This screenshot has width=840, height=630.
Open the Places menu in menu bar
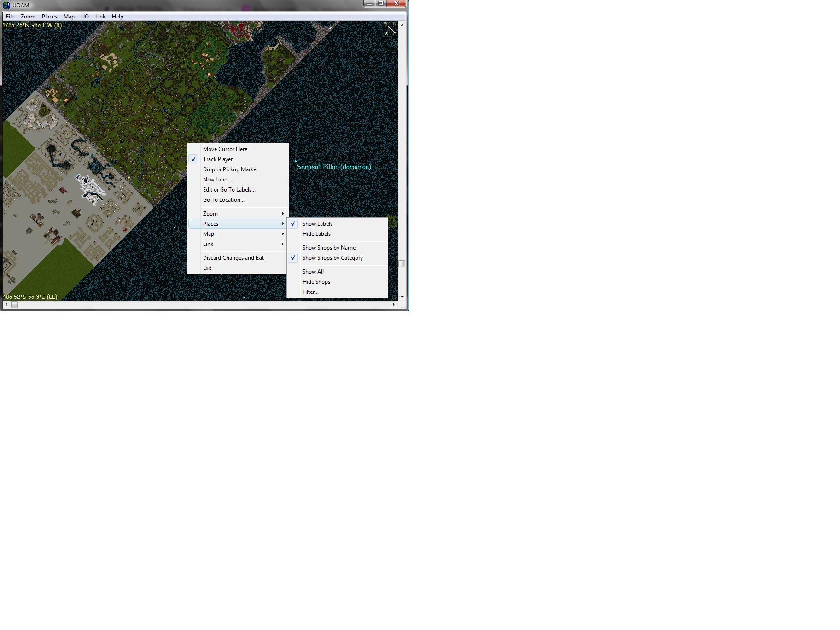(x=49, y=17)
